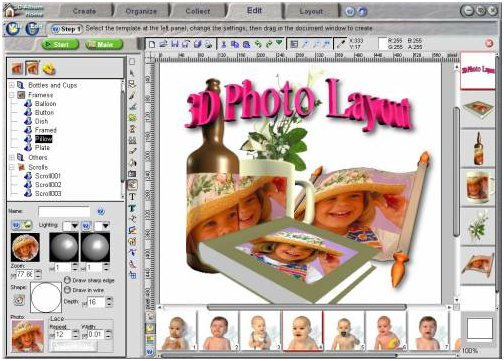
Task: Select the text tool marked T
Action: [132, 197]
